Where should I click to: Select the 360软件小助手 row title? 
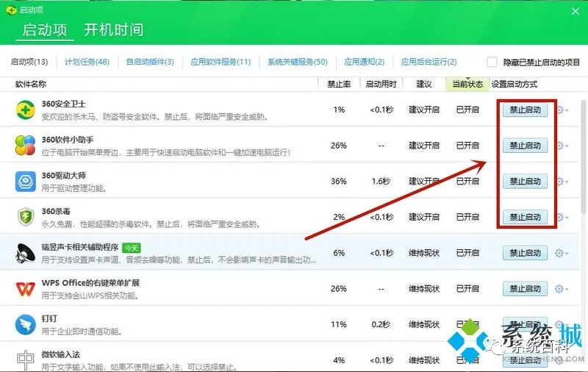[68, 140]
